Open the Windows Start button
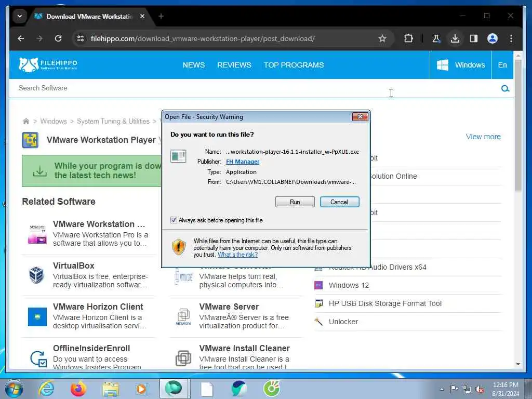Image resolution: width=532 pixels, height=399 pixels. [x=13, y=389]
